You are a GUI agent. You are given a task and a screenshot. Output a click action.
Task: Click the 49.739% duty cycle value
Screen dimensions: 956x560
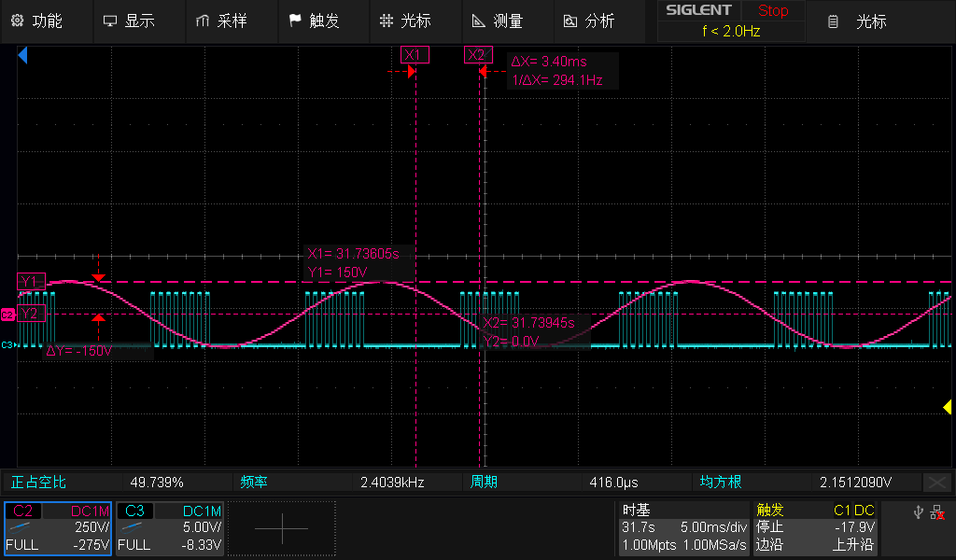[x=157, y=483]
